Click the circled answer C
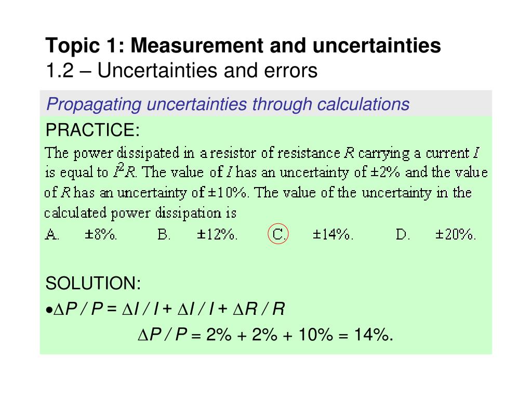The height and width of the screenshot is (399, 532). [278, 234]
